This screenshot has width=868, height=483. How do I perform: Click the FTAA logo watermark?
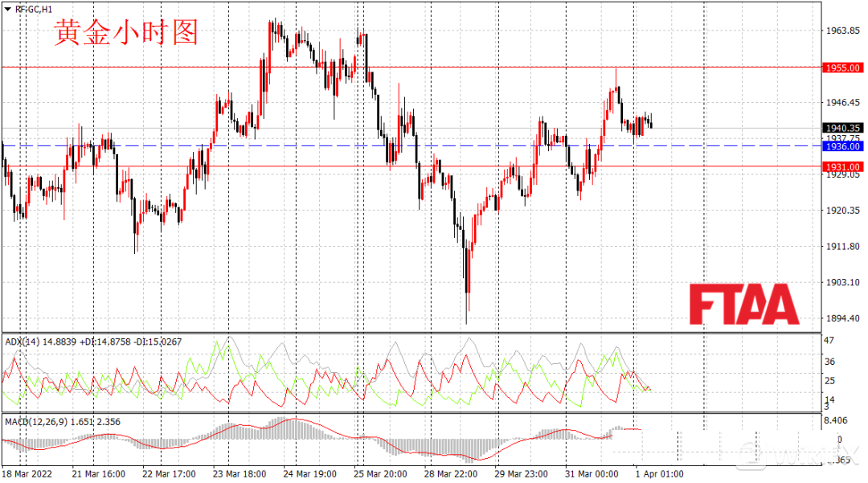[x=743, y=305]
